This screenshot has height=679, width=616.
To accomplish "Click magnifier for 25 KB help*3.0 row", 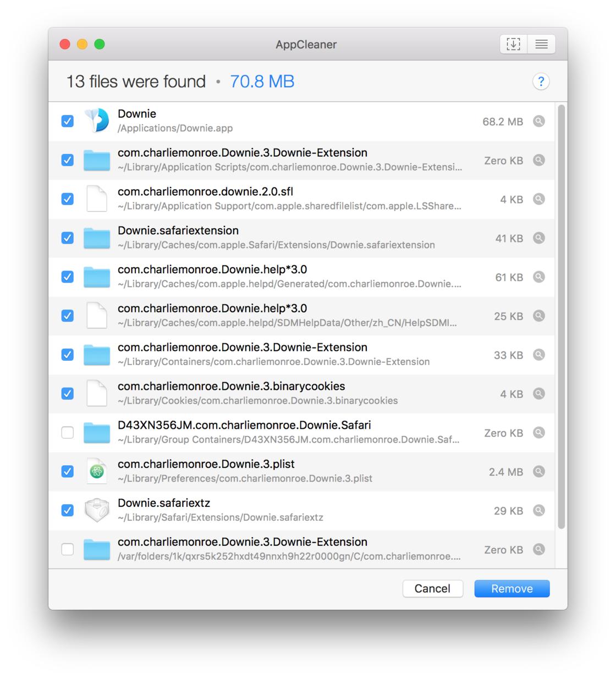I will point(539,316).
